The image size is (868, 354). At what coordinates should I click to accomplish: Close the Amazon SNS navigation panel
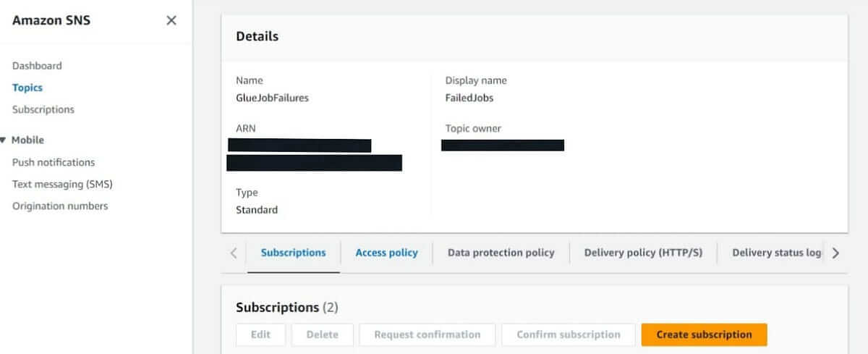(171, 20)
